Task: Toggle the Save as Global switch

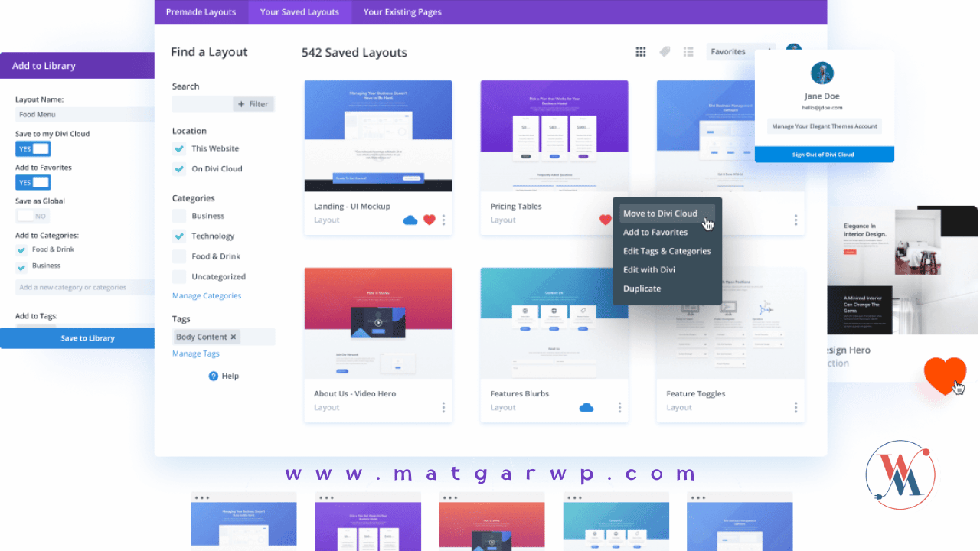Action: pyautogui.click(x=33, y=217)
